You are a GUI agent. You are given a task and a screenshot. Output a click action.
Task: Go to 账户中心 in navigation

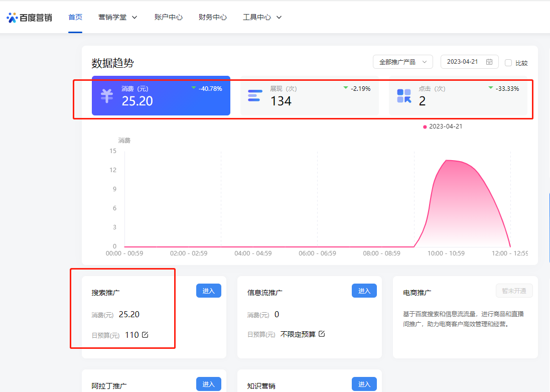(169, 17)
